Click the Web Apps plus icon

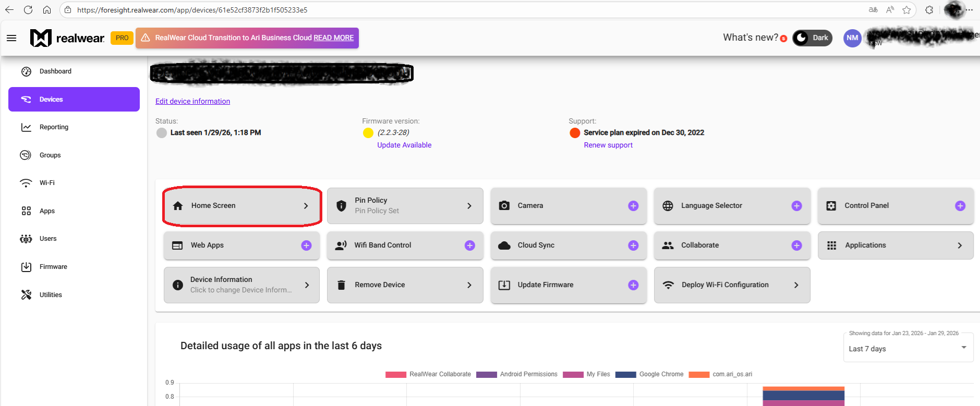[x=306, y=245]
